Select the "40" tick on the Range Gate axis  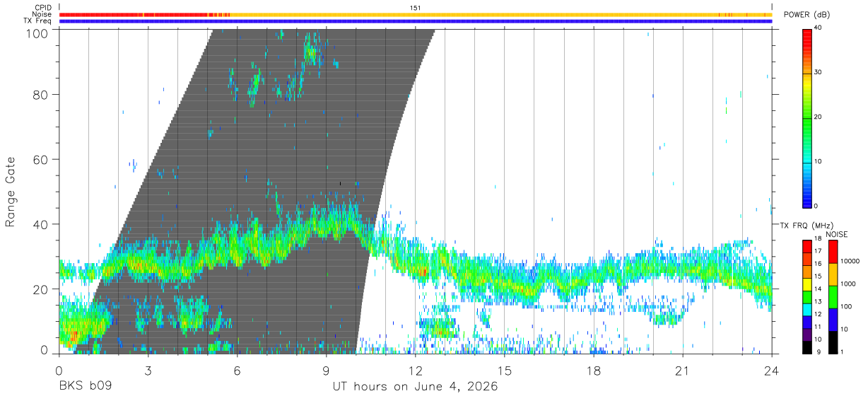click(41, 224)
